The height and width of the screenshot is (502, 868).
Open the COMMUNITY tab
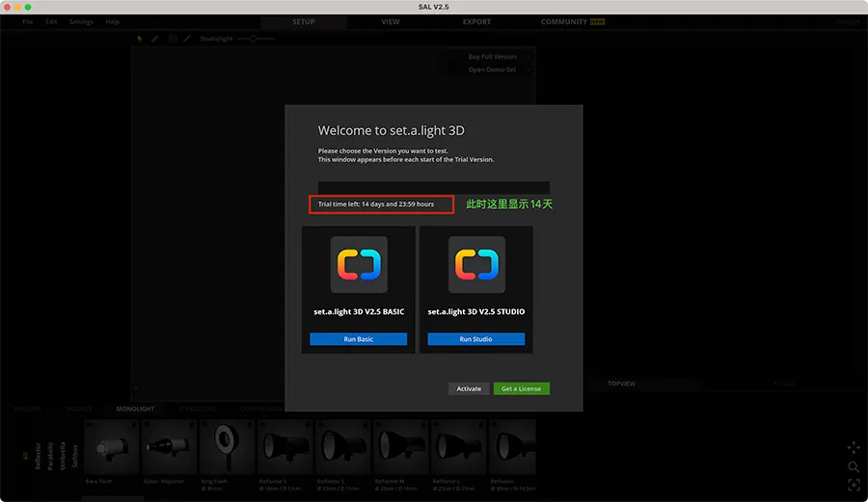pos(572,21)
